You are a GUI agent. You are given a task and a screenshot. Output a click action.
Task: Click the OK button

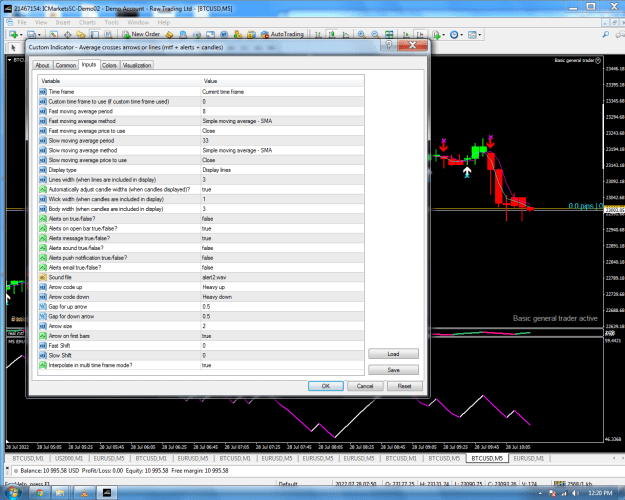326,386
